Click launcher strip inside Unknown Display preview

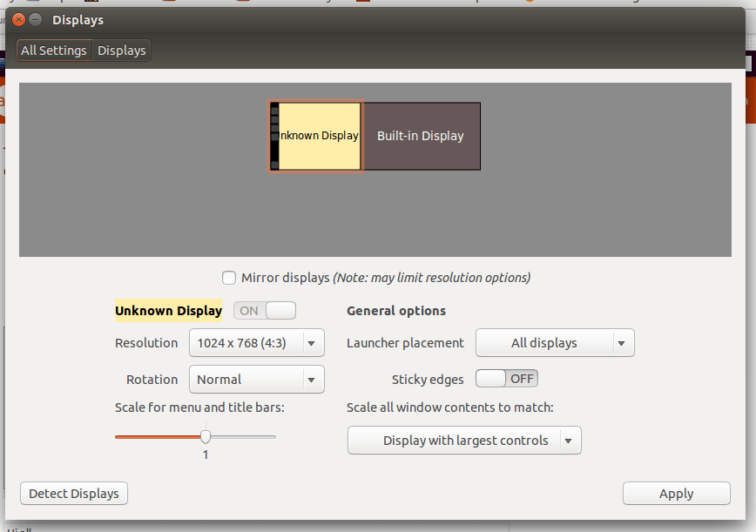[274, 137]
